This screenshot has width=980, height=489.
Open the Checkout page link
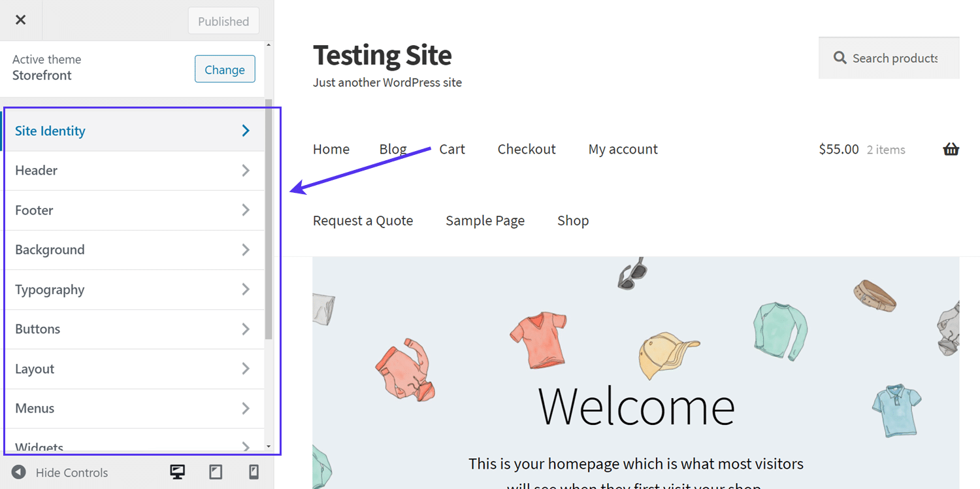[x=527, y=148]
